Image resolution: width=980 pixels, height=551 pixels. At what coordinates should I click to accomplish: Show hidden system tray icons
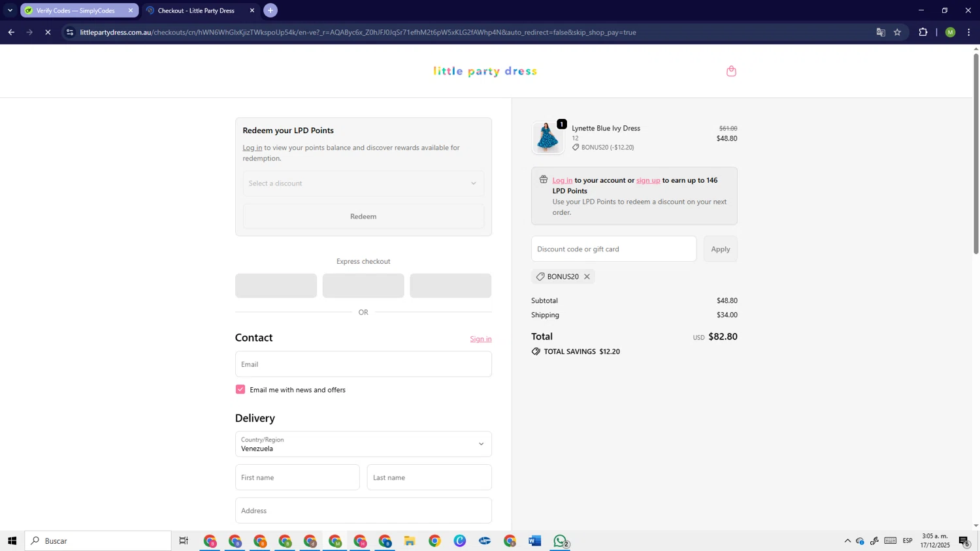pyautogui.click(x=847, y=541)
